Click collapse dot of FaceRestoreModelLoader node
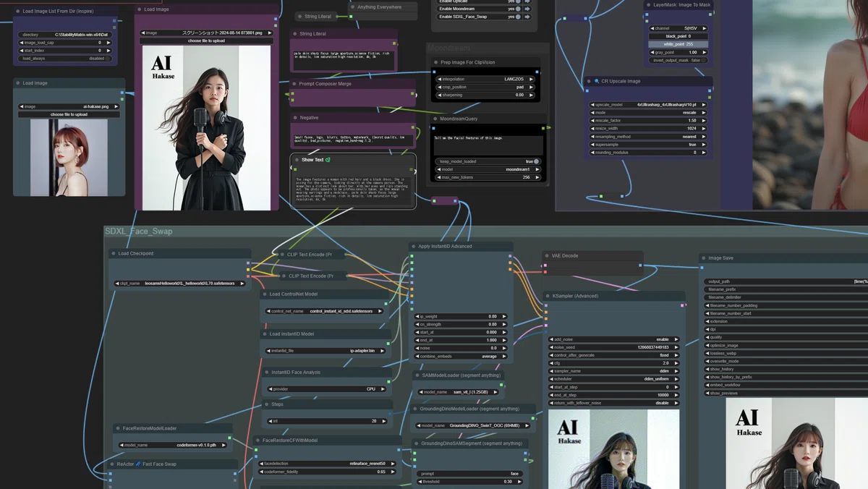868x489 pixels. [x=117, y=428]
